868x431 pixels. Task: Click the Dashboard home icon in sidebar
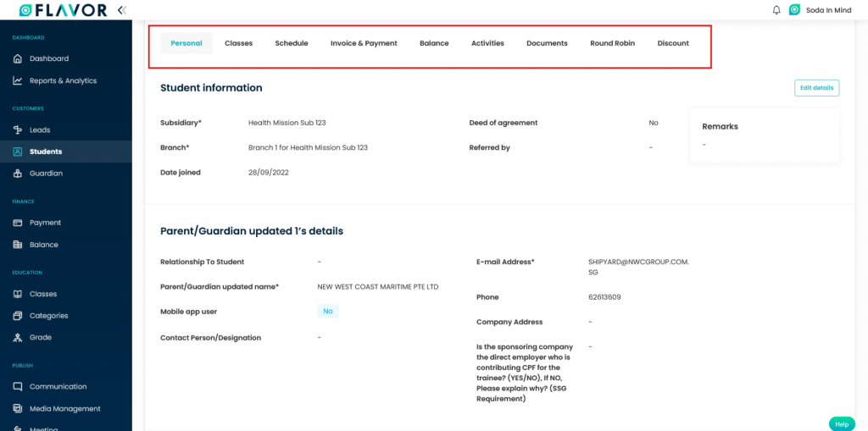(x=18, y=58)
